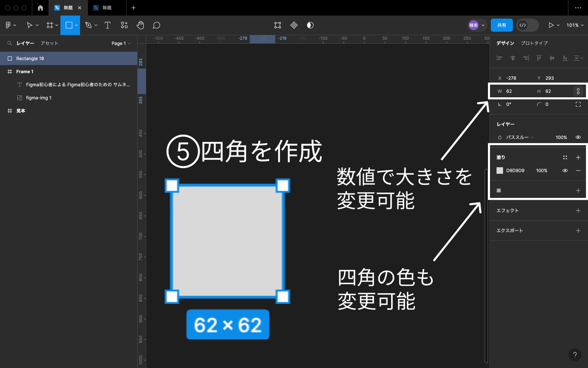Screen dimensions: 588x368
Task: Open the パススルー blend mode dropdown
Action: [x=519, y=137]
